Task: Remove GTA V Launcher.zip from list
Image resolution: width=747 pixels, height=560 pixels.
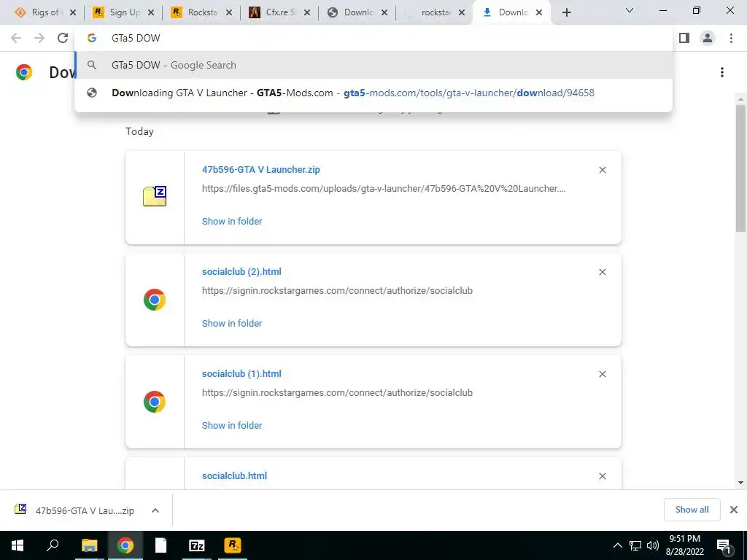Action: click(602, 170)
